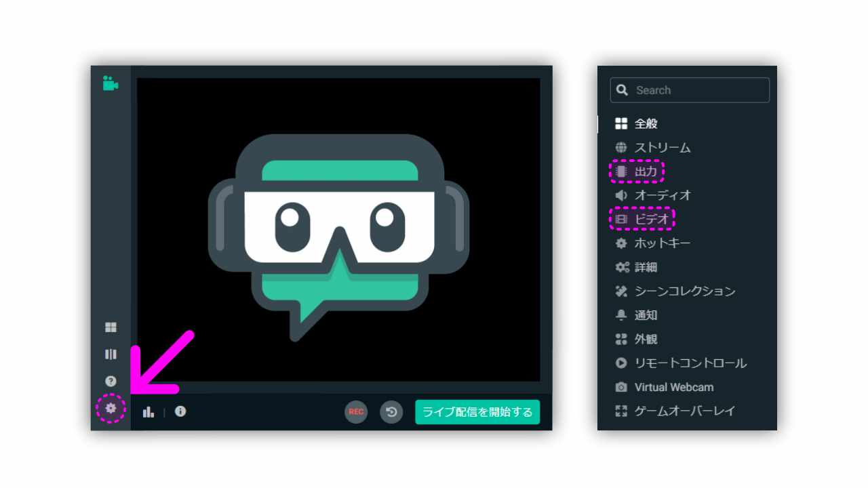Select the Virtual Webcam settings category

pyautogui.click(x=673, y=387)
